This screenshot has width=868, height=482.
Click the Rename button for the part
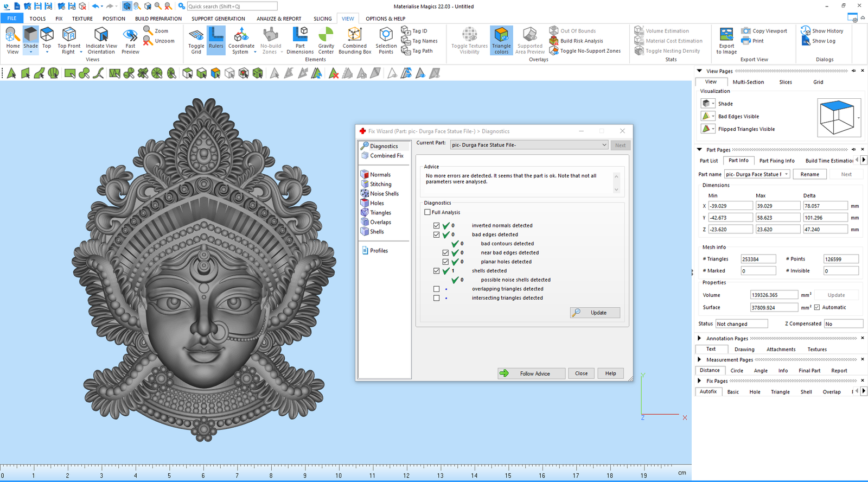tap(809, 174)
